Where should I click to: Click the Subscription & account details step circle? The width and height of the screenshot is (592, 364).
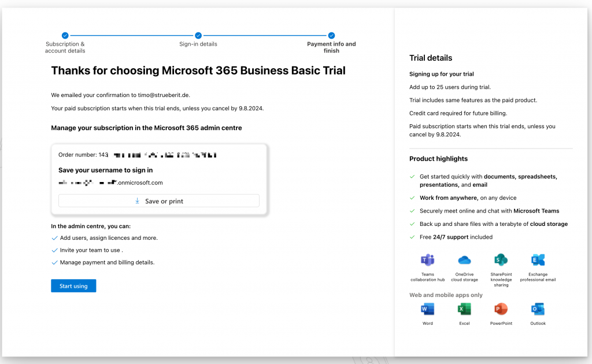click(65, 35)
